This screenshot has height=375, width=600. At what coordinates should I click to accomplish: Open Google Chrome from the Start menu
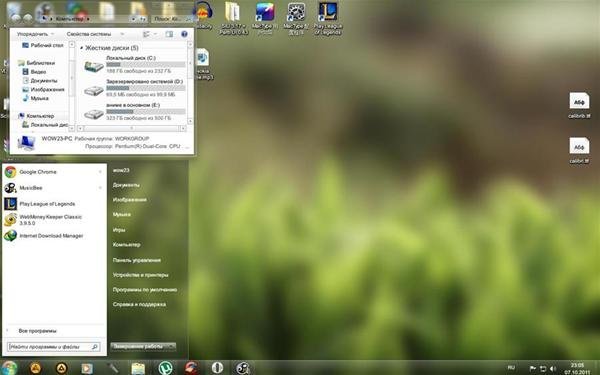pyautogui.click(x=53, y=172)
